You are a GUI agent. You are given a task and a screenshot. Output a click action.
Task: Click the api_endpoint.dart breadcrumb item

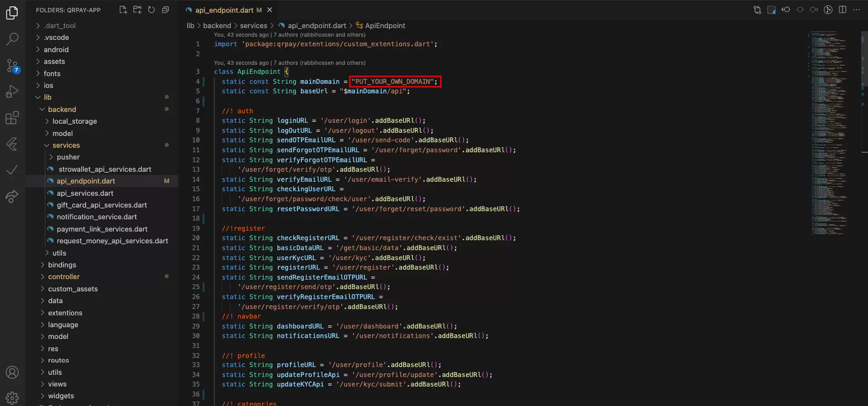tap(317, 25)
